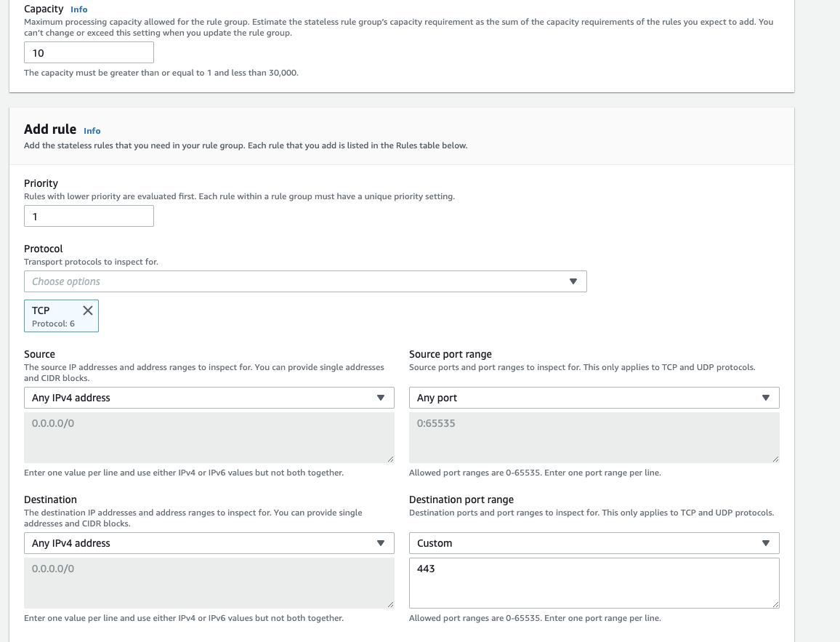Expand the Source 'Any IPv4 address' dropdown
The image size is (840, 642).
click(209, 398)
